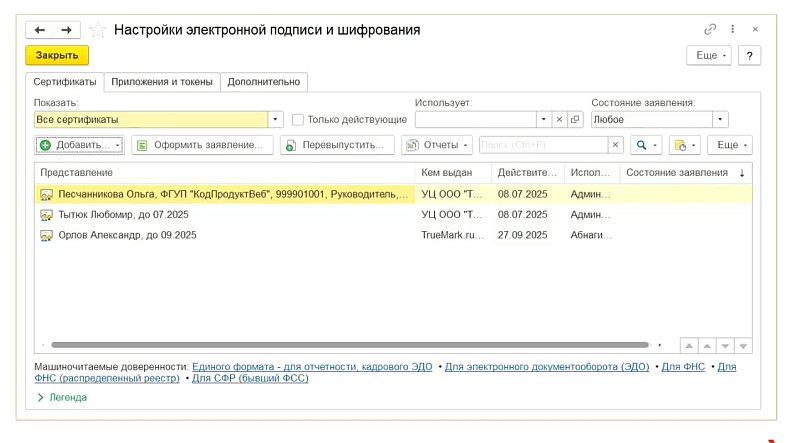Go back with the left arrow button
Image resolution: width=799 pixels, height=443 pixels.
pyautogui.click(x=40, y=30)
